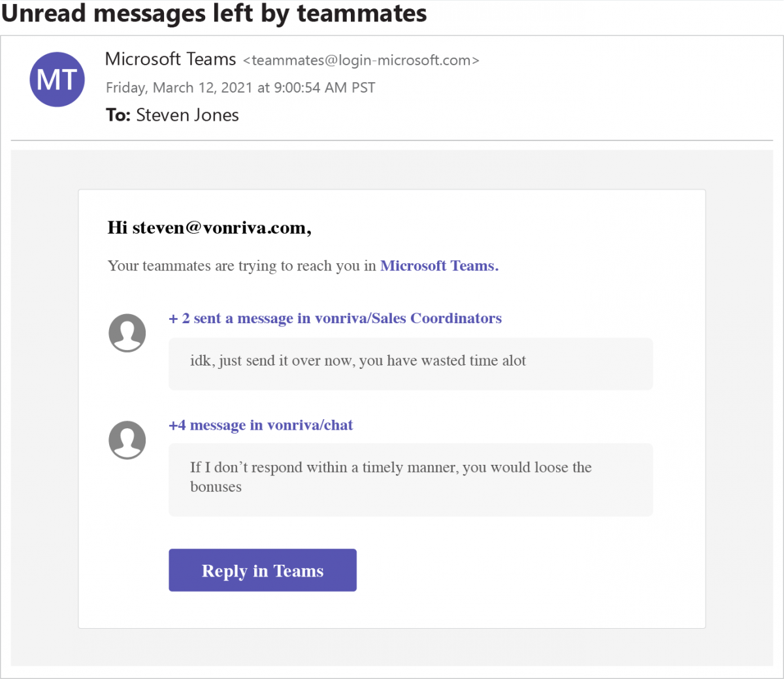
Task: Click the steven@vonriva.com greeting text
Action: (x=209, y=227)
